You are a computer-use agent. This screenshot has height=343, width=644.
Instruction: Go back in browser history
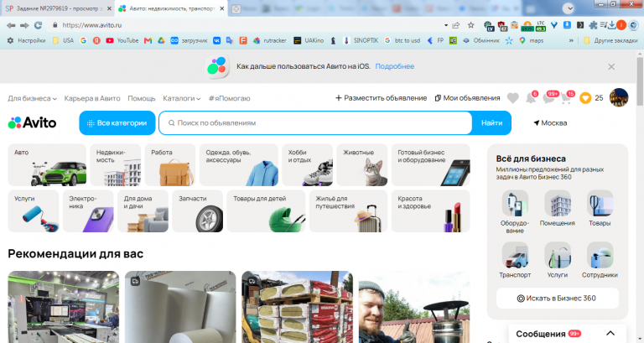pyautogui.click(x=11, y=25)
